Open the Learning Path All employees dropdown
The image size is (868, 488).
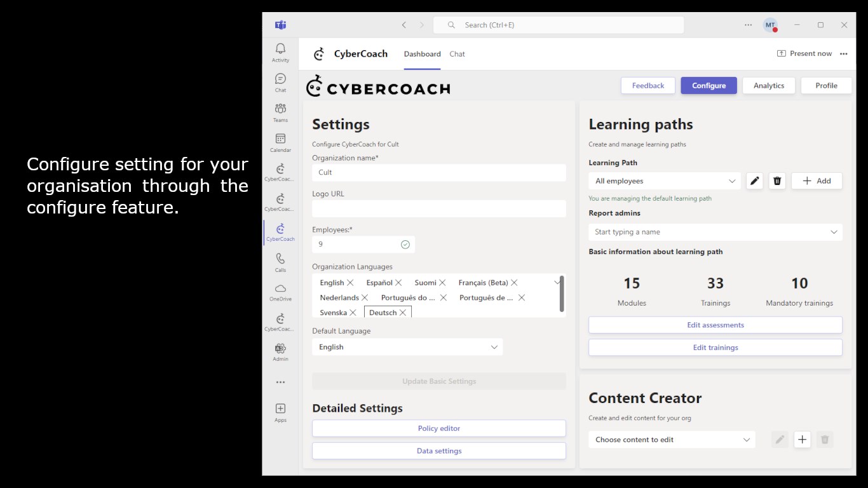665,181
